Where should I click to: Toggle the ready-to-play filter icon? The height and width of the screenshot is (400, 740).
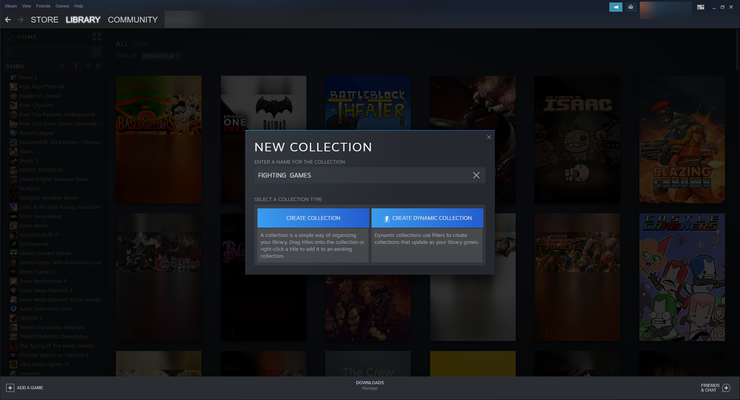(x=98, y=66)
